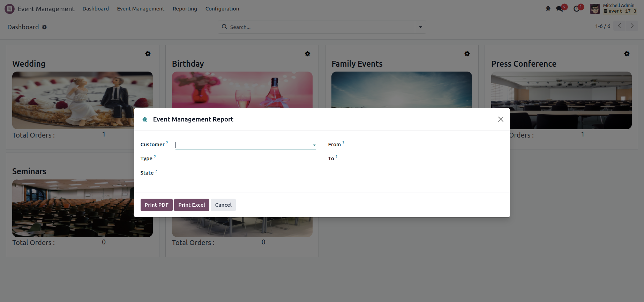Click the Event Management app logo icon
This screenshot has height=302, width=644.
[x=9, y=9]
